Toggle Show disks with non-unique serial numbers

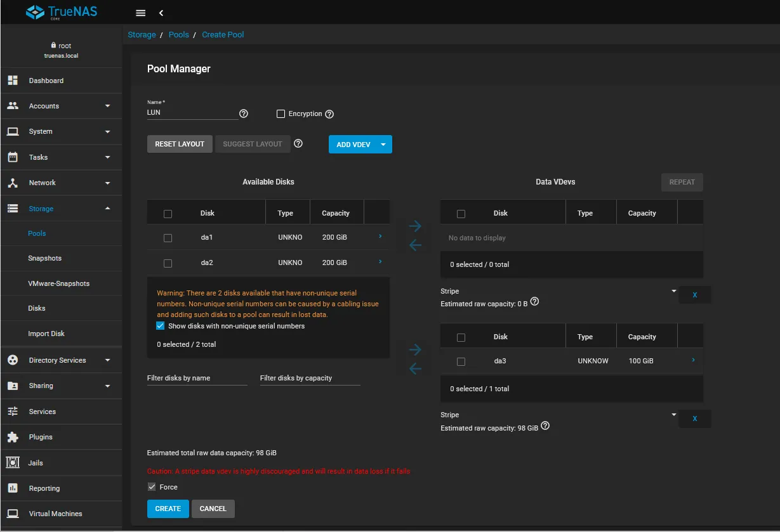pos(161,326)
